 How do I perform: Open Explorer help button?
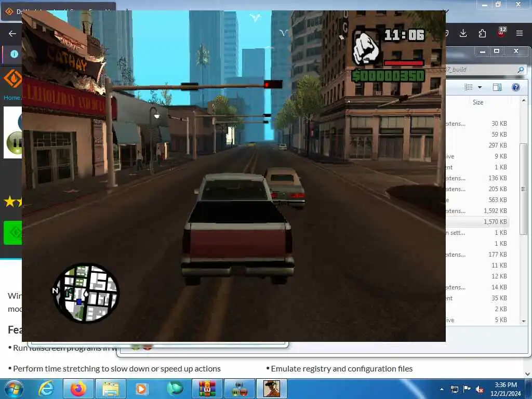tap(516, 87)
